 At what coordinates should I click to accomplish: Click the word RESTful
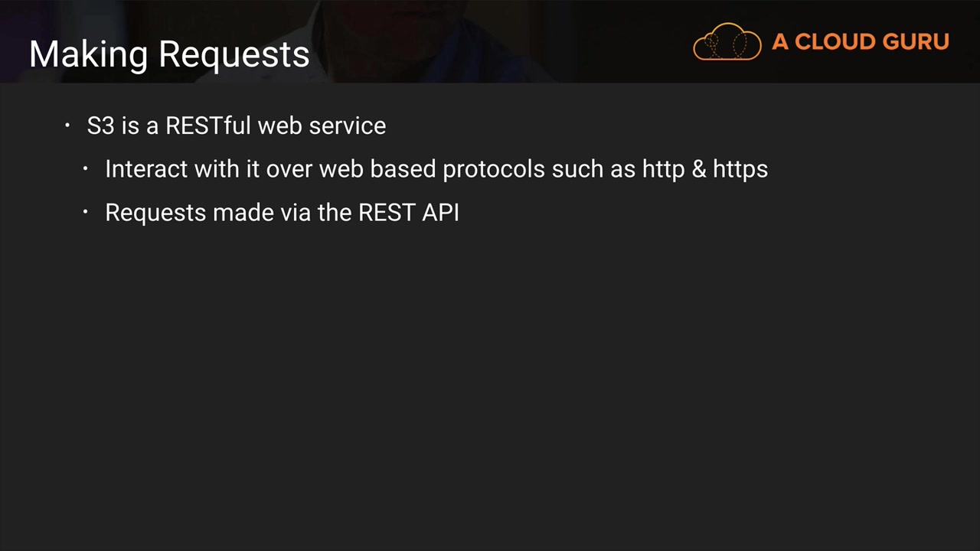[x=208, y=126]
